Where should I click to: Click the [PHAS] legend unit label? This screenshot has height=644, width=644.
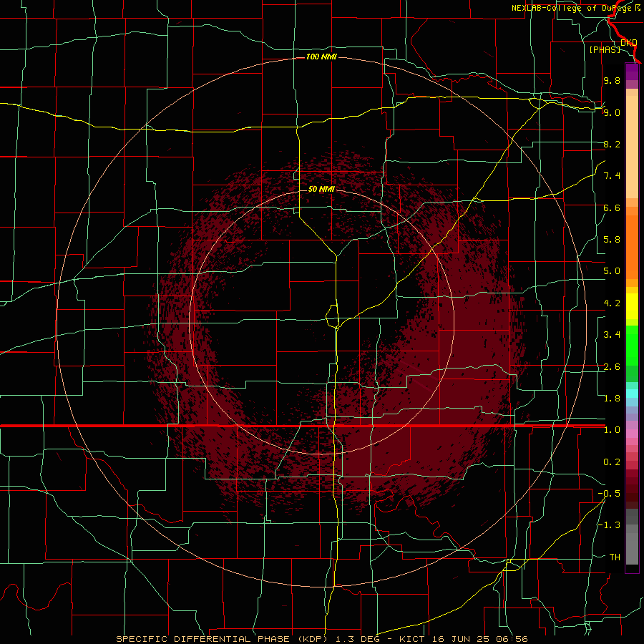pos(605,49)
